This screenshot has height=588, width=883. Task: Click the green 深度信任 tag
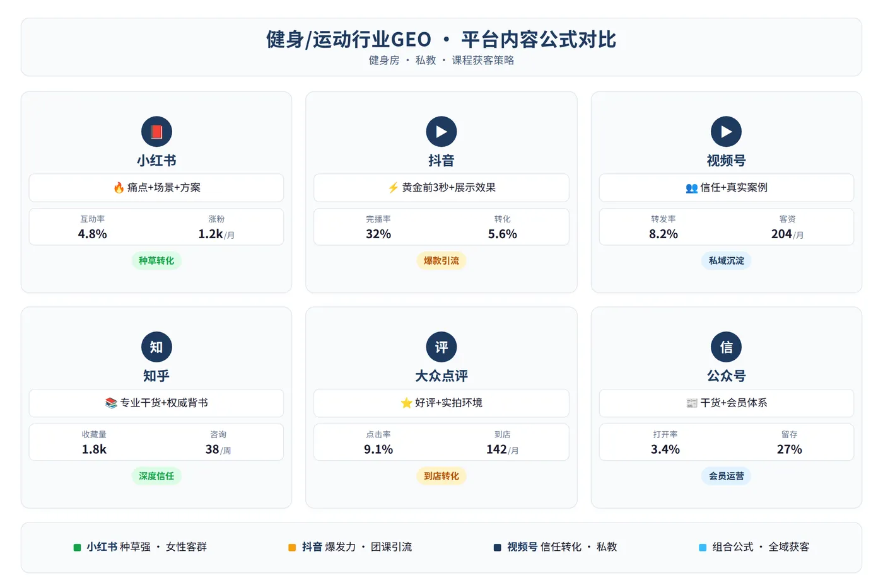pos(156,476)
